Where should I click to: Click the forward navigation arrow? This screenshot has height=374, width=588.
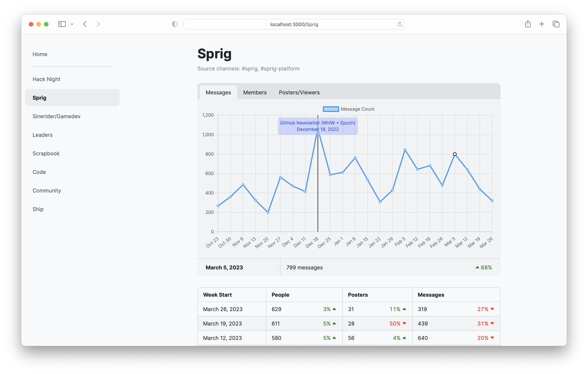tap(98, 24)
